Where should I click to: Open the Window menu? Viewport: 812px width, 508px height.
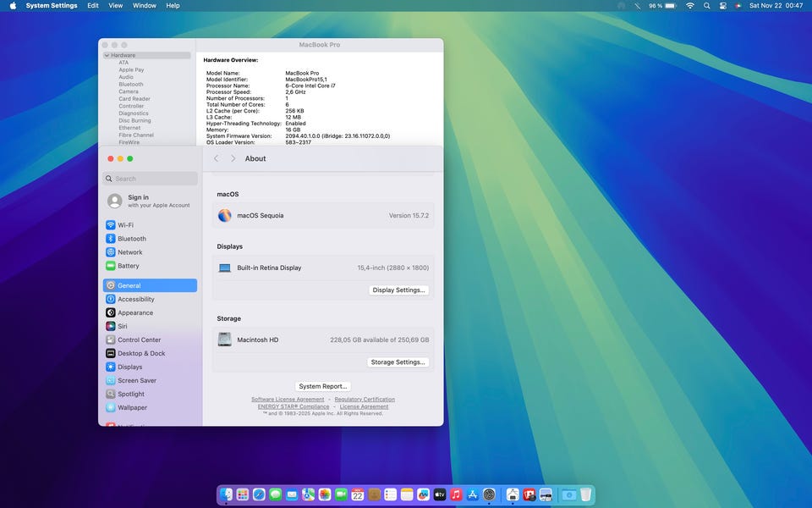coord(145,6)
